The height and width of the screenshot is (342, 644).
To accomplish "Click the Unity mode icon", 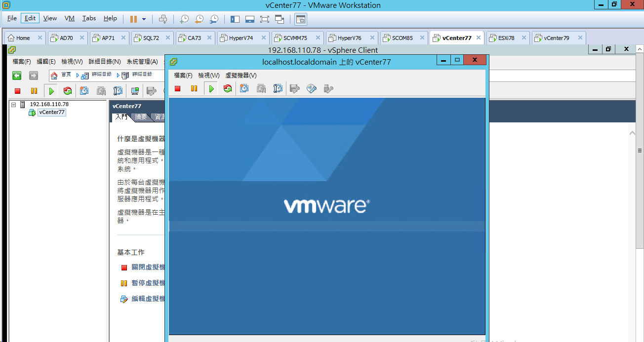I will (x=280, y=19).
